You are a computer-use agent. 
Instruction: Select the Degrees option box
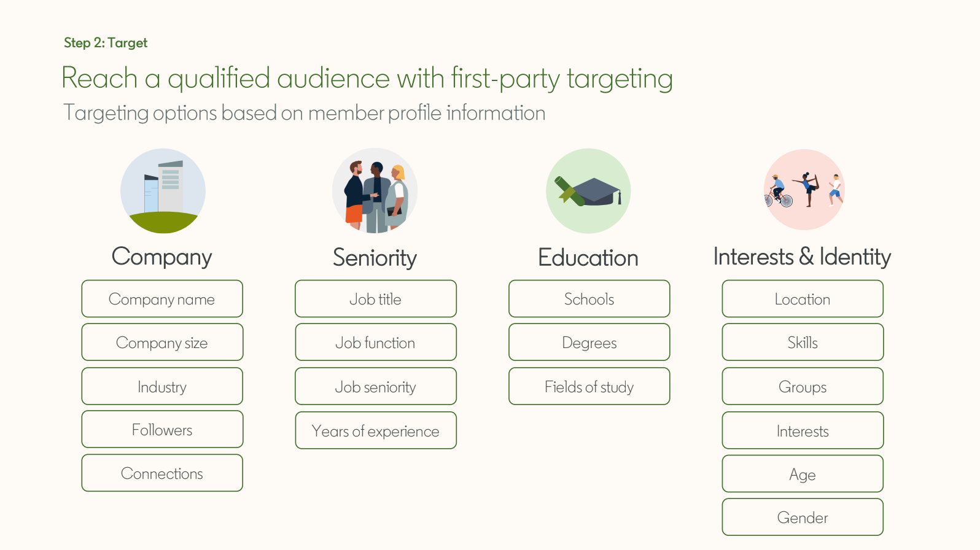click(x=589, y=343)
